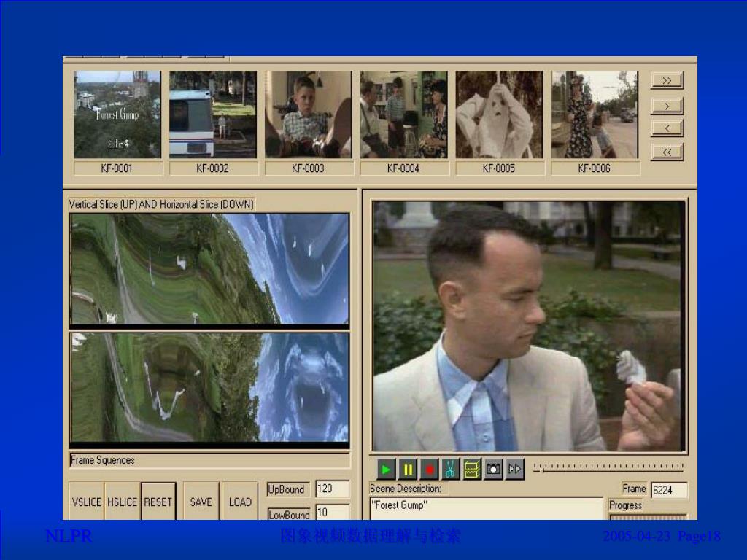The image size is (747, 560).
Task: Click the LowBound value field showing 10
Action: coord(333,513)
